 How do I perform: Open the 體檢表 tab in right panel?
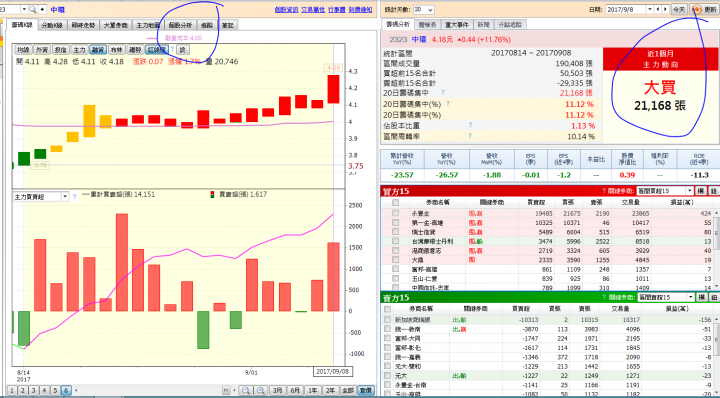(427, 24)
